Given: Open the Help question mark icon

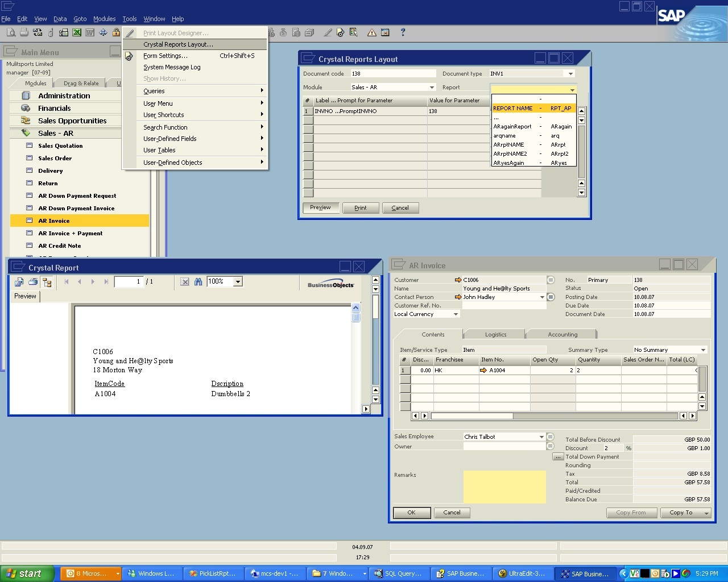Looking at the screenshot, I should pyautogui.click(x=403, y=33).
